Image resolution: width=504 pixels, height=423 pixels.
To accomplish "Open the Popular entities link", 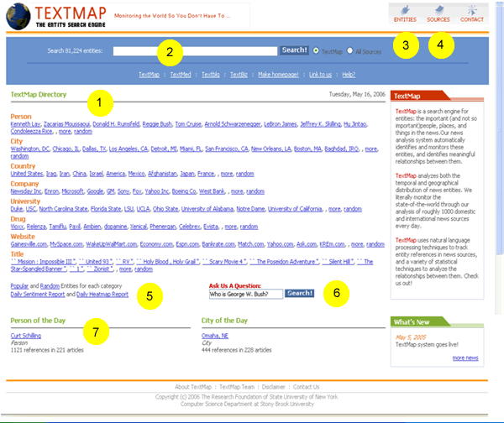I will coord(19,286).
